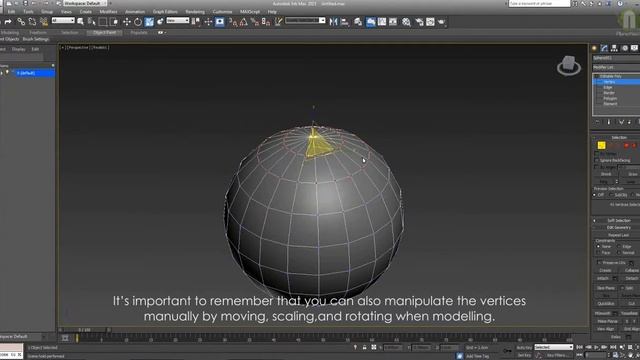Click the Grow selection button

tap(632, 174)
